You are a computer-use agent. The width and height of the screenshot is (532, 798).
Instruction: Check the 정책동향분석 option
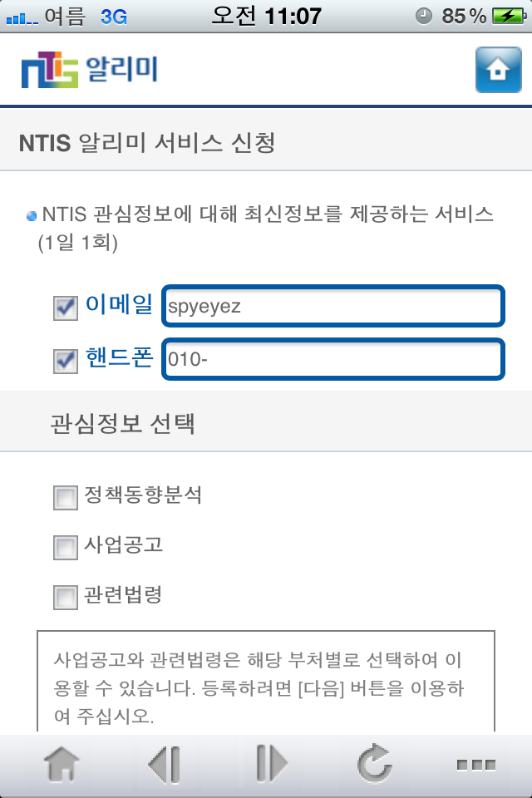66,497
